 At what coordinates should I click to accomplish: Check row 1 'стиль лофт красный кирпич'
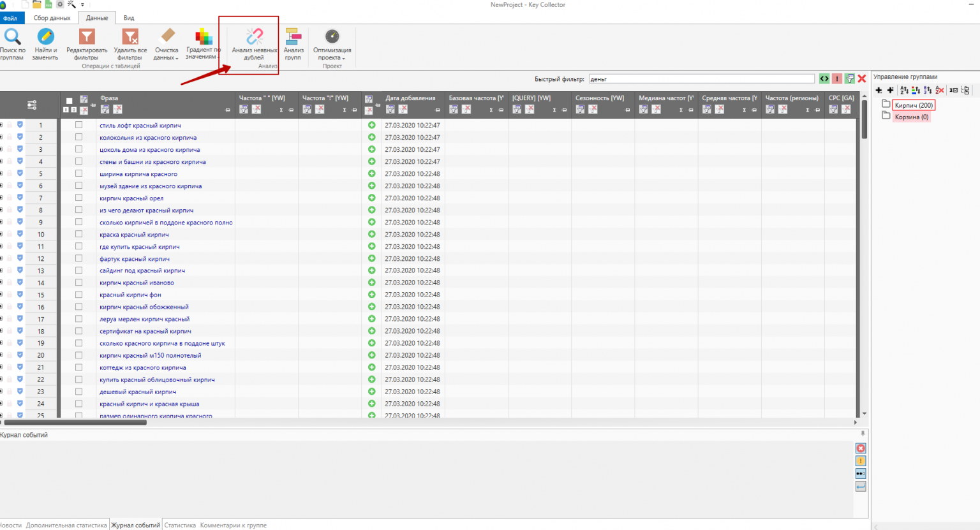click(x=79, y=125)
